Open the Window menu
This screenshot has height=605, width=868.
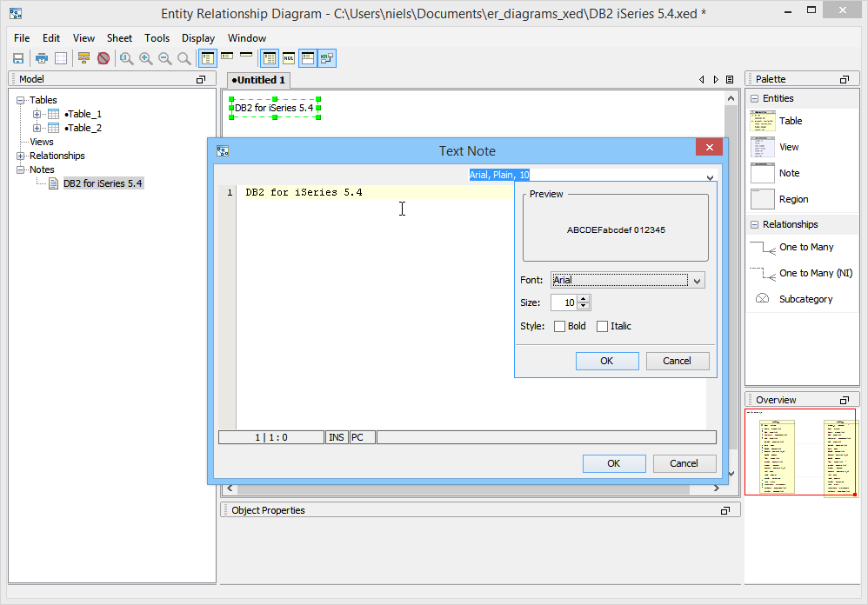tap(247, 38)
